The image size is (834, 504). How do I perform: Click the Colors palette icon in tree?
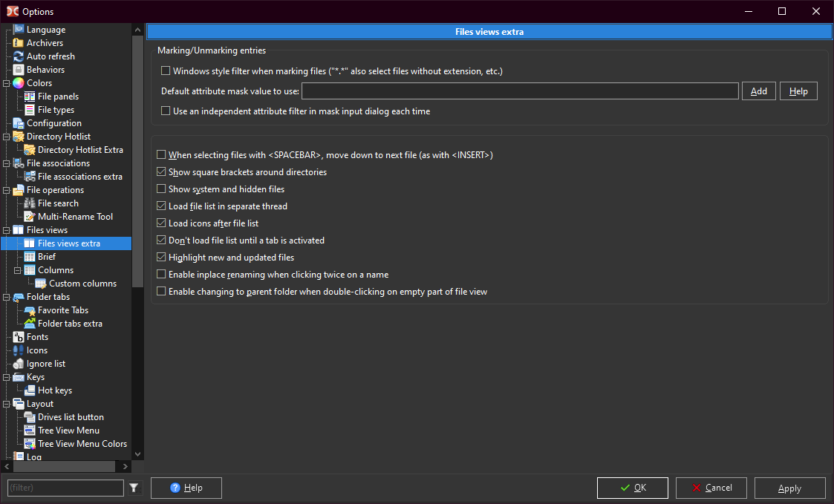(19, 83)
